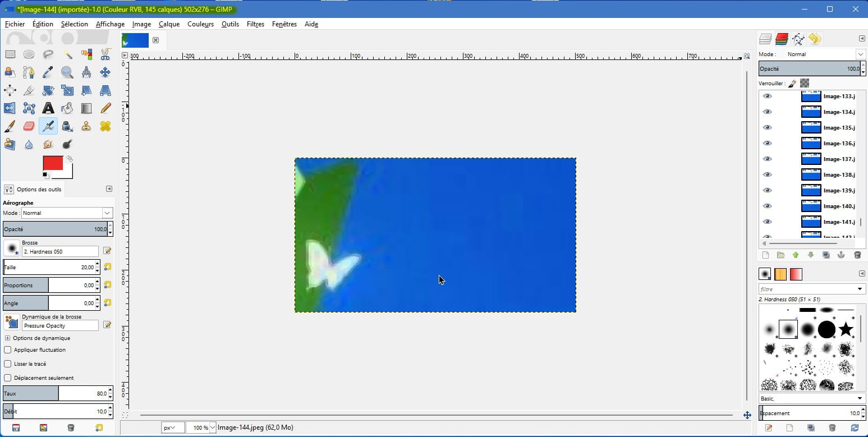Switch to the Channels tab in the dock
The image size is (868, 437).
782,39
